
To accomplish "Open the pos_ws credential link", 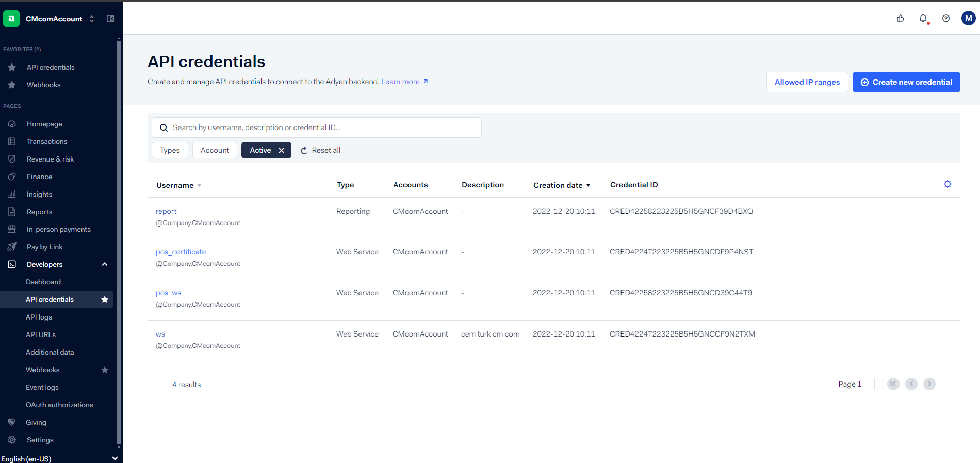I will pos(168,293).
